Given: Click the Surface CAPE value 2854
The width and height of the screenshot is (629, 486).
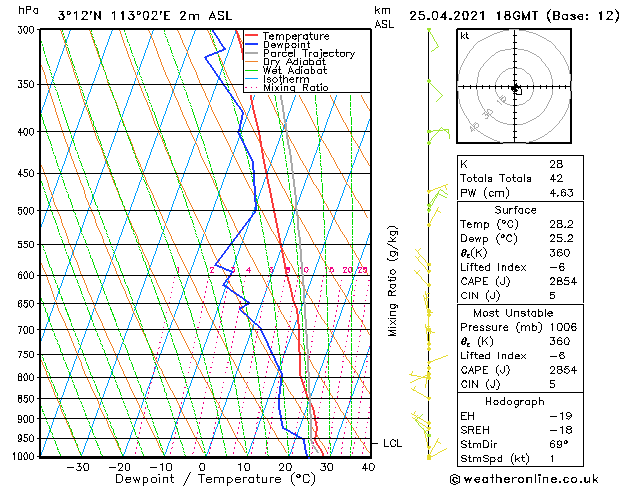Looking at the screenshot, I should tap(563, 281).
